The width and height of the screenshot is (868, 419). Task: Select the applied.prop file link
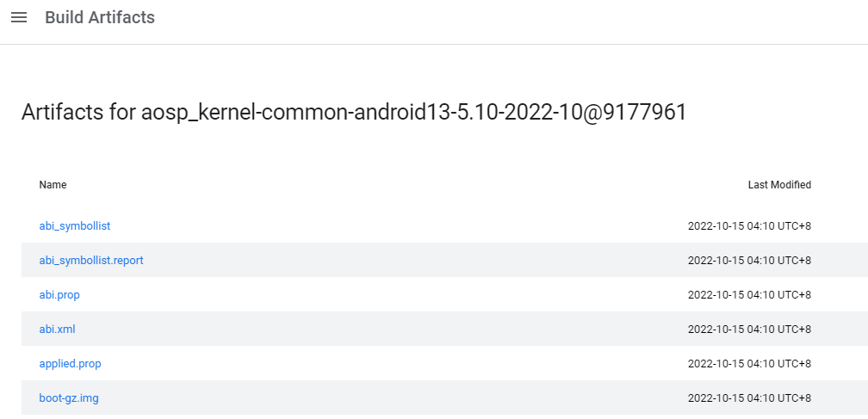(71, 363)
